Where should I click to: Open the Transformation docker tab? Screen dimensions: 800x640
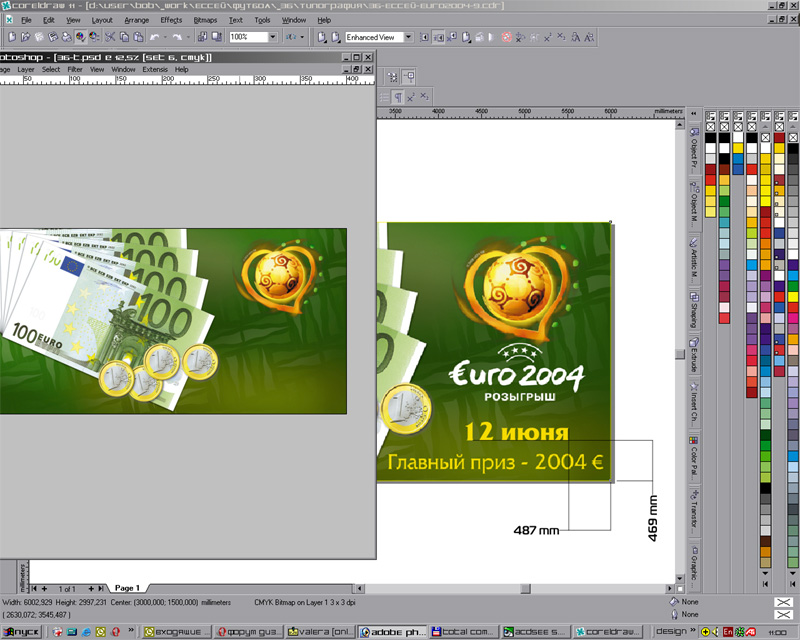point(693,510)
